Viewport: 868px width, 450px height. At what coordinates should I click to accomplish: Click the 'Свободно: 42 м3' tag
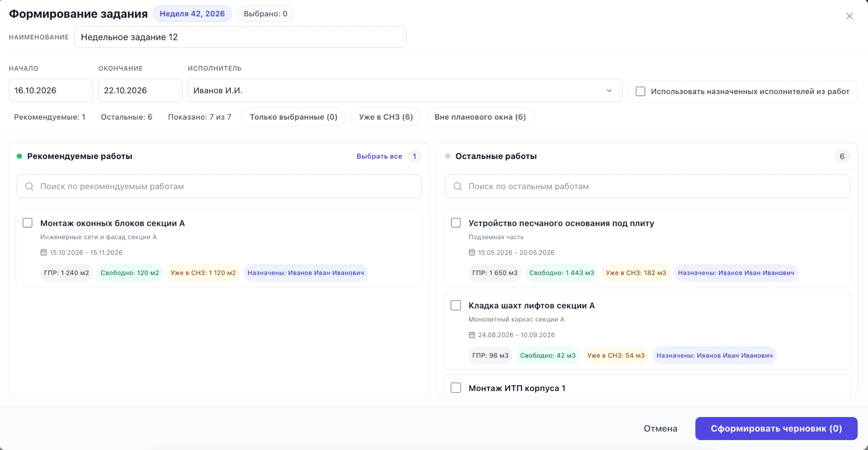(548, 355)
